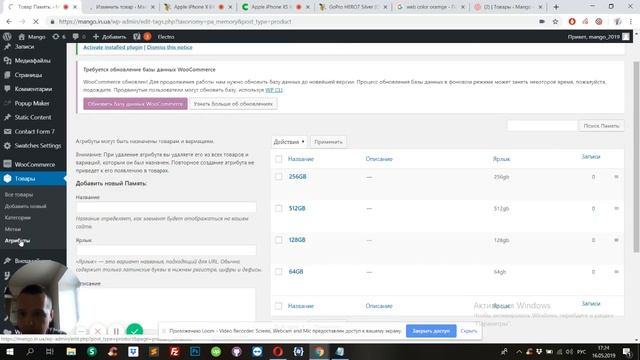640x360 pixels.
Task: Open Все товары submenu item
Action: pos(19,195)
